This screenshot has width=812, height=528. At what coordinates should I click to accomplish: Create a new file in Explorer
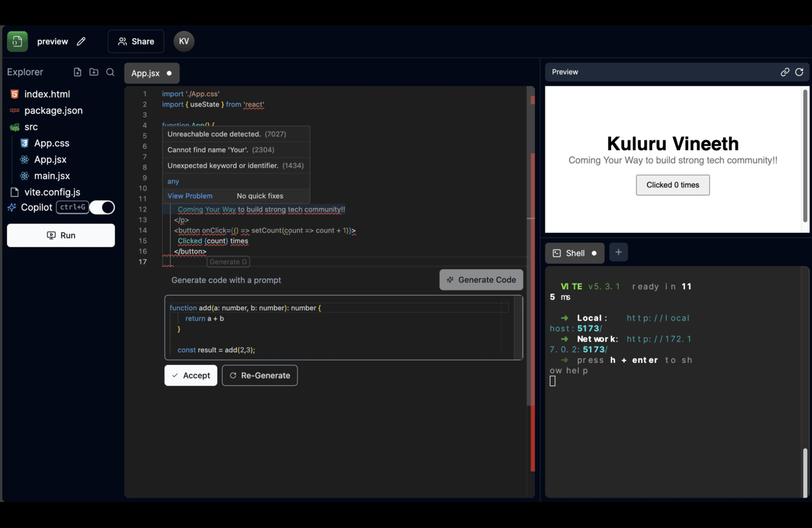(77, 72)
